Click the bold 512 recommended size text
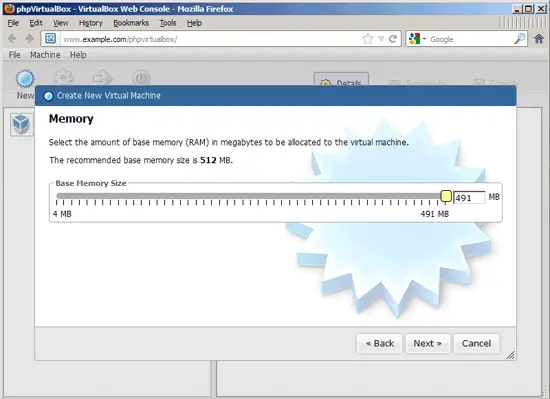550x399 pixels. tap(208, 160)
